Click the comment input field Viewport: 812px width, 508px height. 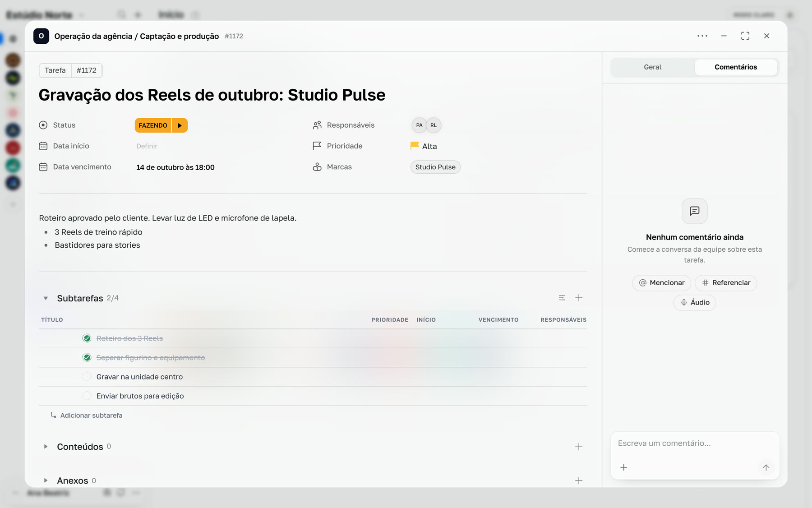695,443
